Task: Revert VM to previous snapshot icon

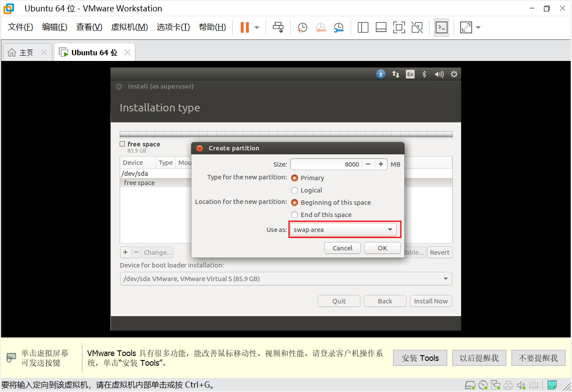Action: (x=320, y=27)
